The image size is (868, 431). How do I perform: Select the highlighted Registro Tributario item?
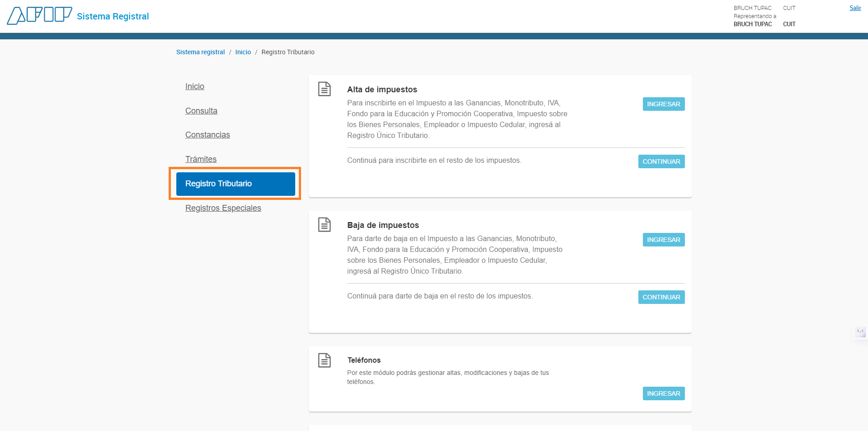tap(236, 184)
